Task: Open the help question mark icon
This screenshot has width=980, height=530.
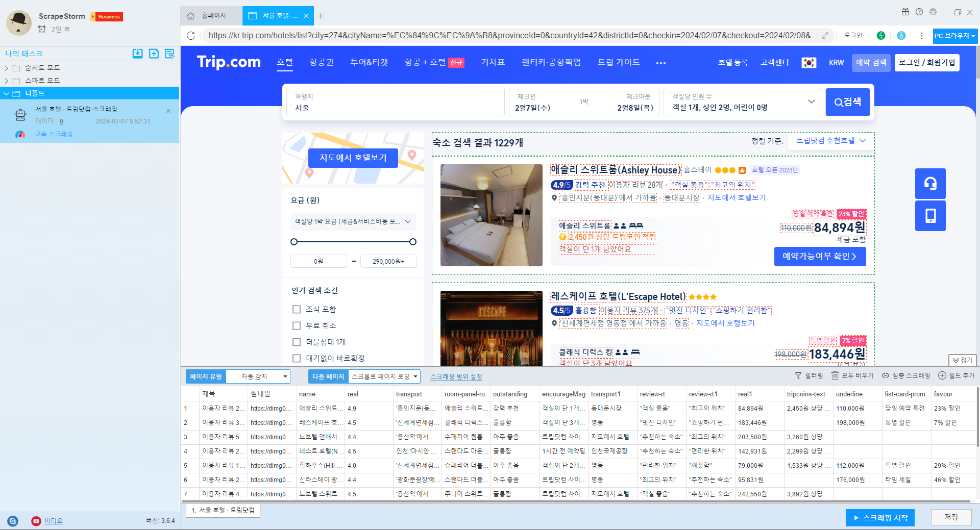Action: 919,12
